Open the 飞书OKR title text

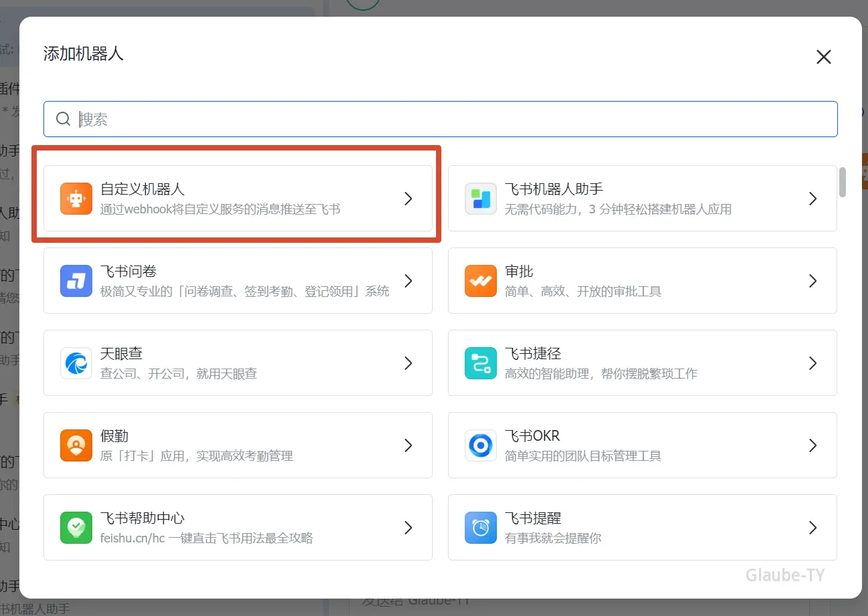[532, 436]
